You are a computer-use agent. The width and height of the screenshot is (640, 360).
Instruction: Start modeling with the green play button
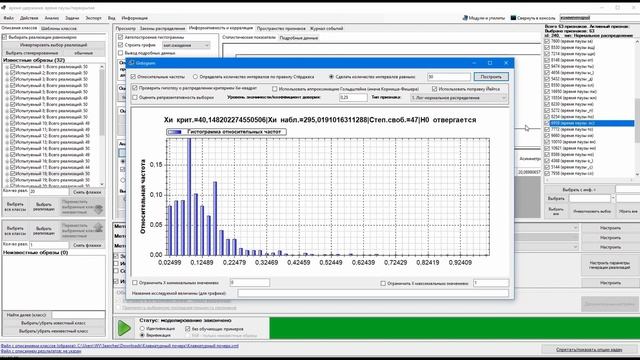[124, 328]
